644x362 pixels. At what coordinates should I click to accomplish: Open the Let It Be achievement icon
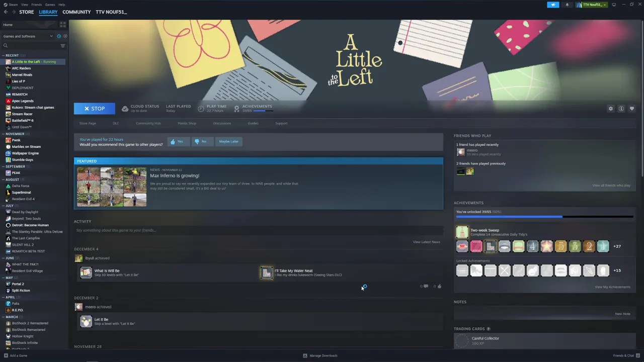pyautogui.click(x=86, y=321)
